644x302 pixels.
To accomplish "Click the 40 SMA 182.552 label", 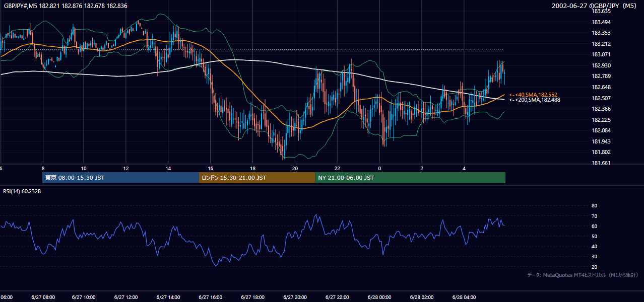I will coord(533,95).
